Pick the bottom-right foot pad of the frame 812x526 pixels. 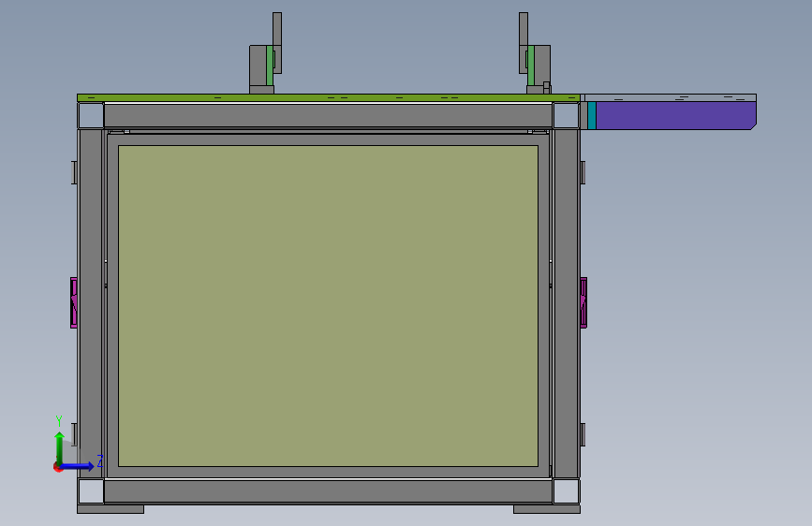point(547,509)
